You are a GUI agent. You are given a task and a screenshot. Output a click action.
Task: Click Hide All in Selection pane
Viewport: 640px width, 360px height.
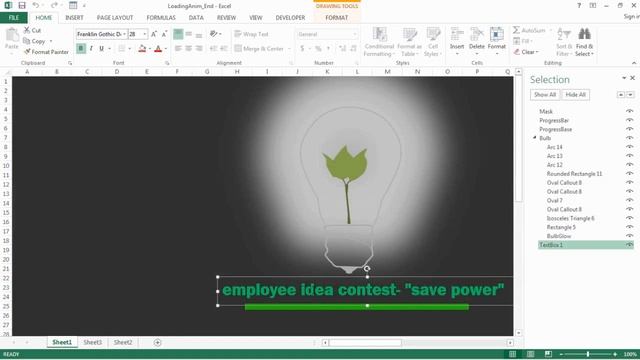pos(576,95)
